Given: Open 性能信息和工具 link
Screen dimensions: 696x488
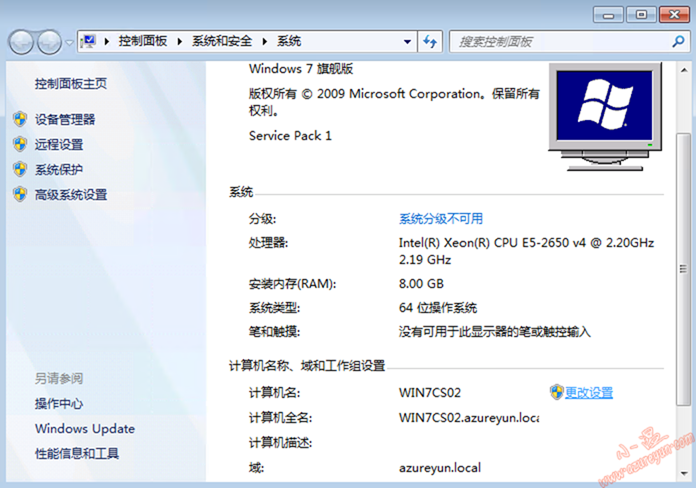Looking at the screenshot, I should pyautogui.click(x=77, y=453).
